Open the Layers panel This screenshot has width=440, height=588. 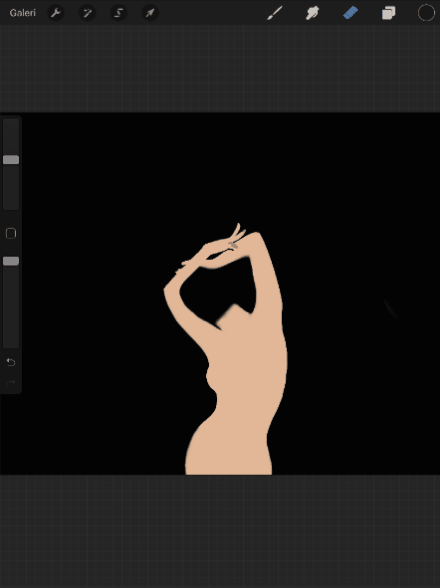[388, 13]
